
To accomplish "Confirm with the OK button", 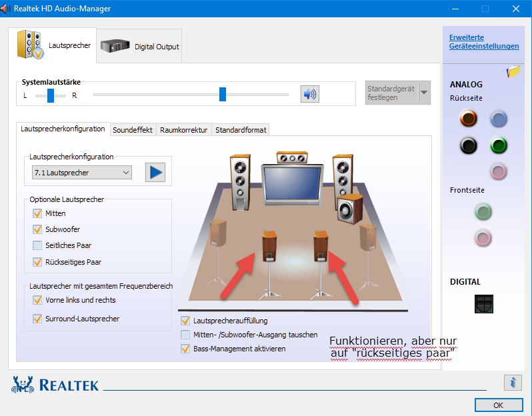I will (x=499, y=405).
